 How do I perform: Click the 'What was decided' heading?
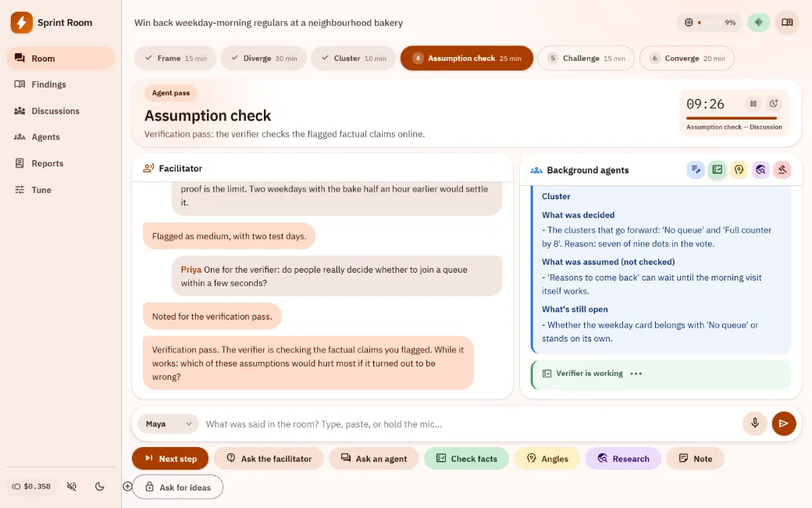(578, 215)
